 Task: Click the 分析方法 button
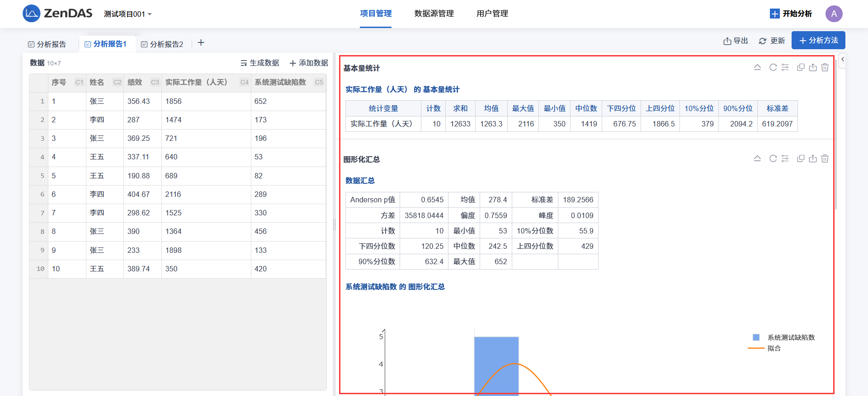[818, 41]
